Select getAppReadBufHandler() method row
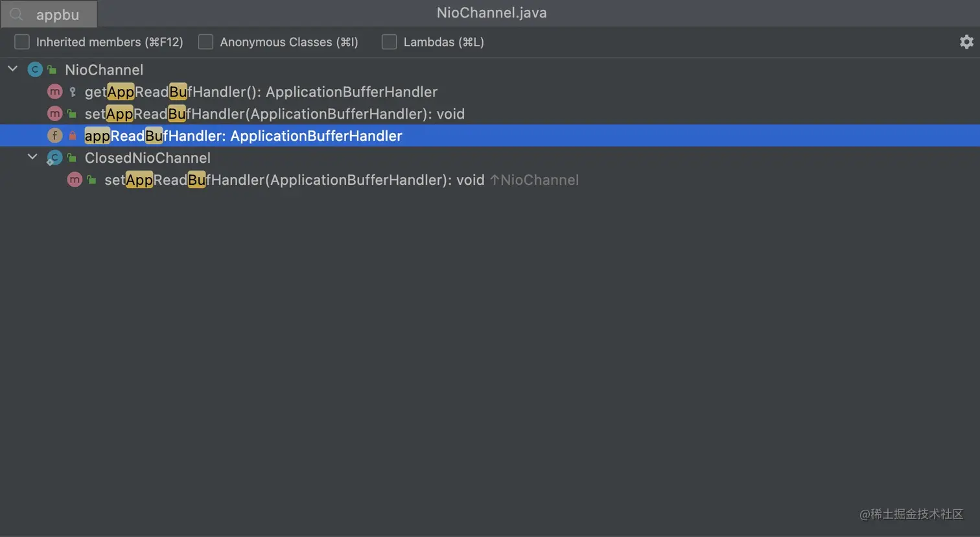 490,91
